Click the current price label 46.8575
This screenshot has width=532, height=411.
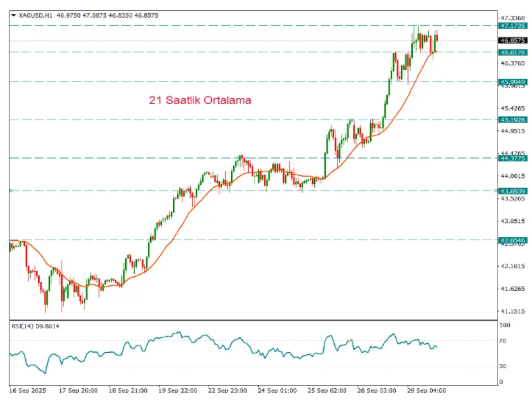coord(512,41)
